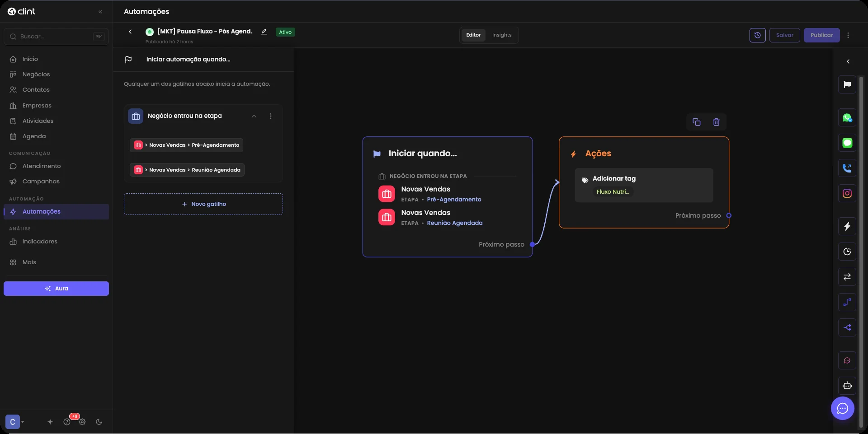
Task: Select the flag trigger icon in right toolbar
Action: (847, 84)
